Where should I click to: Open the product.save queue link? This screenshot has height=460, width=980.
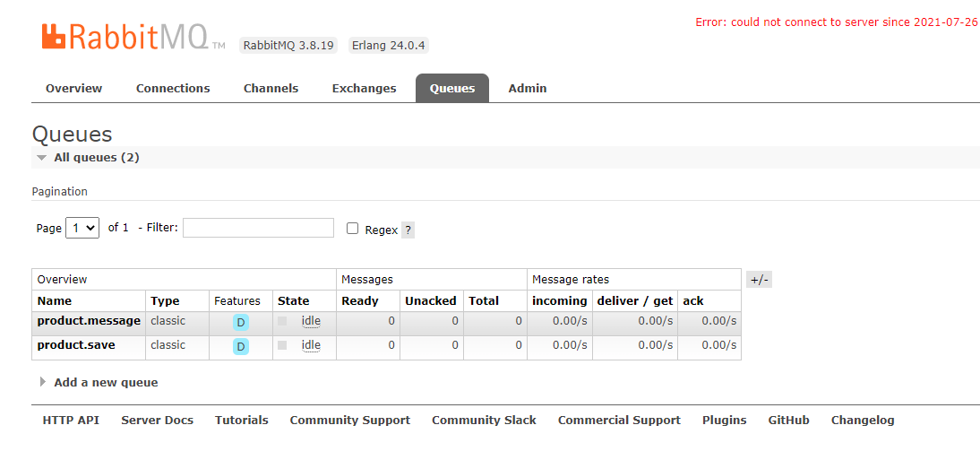[76, 345]
